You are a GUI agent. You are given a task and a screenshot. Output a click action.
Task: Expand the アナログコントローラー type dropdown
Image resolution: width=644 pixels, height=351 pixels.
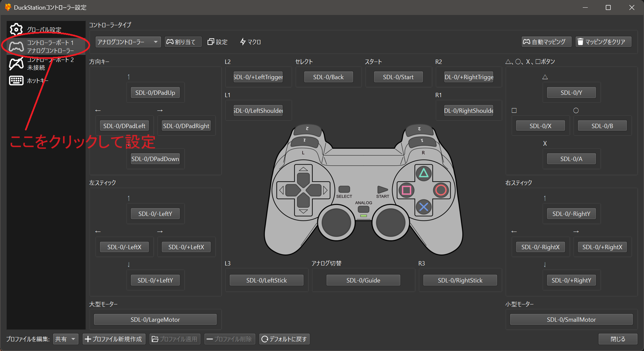[x=128, y=42]
